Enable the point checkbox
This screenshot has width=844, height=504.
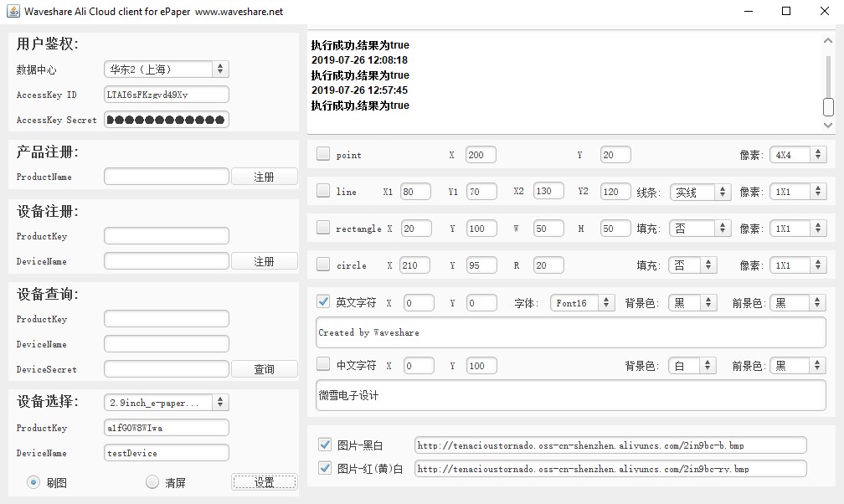[x=323, y=154]
